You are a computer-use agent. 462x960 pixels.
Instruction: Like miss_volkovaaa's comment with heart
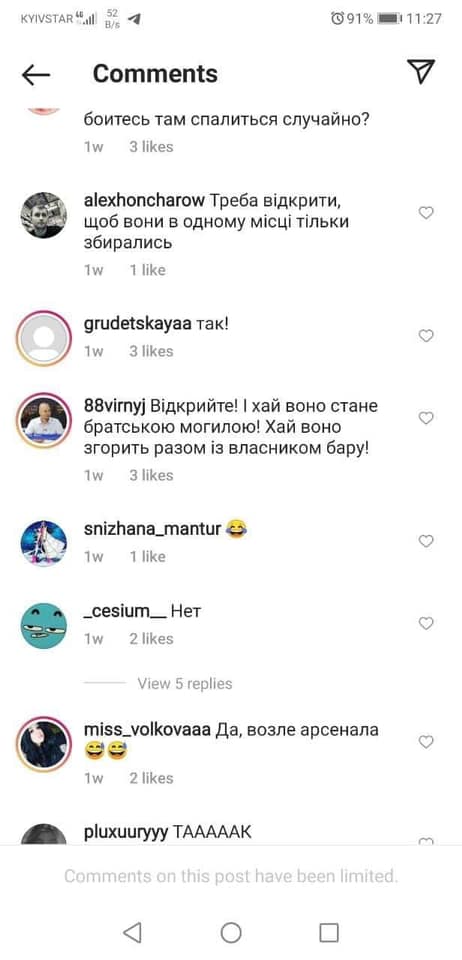tap(426, 742)
